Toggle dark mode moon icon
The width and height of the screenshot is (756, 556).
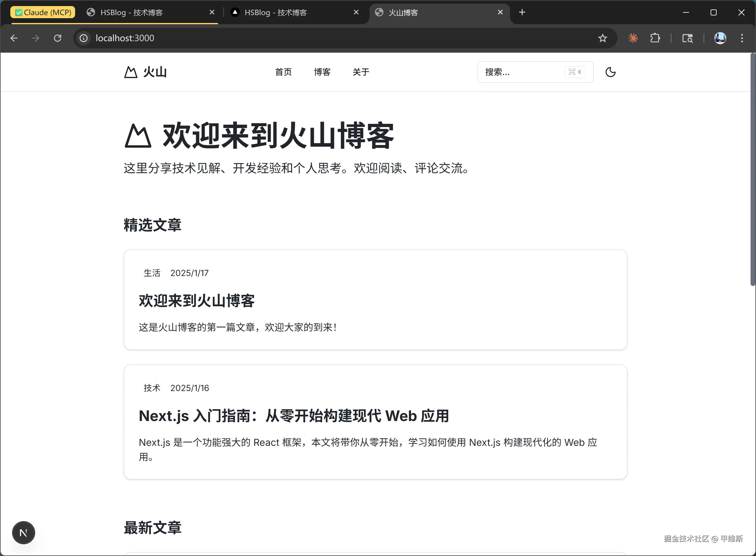(610, 72)
